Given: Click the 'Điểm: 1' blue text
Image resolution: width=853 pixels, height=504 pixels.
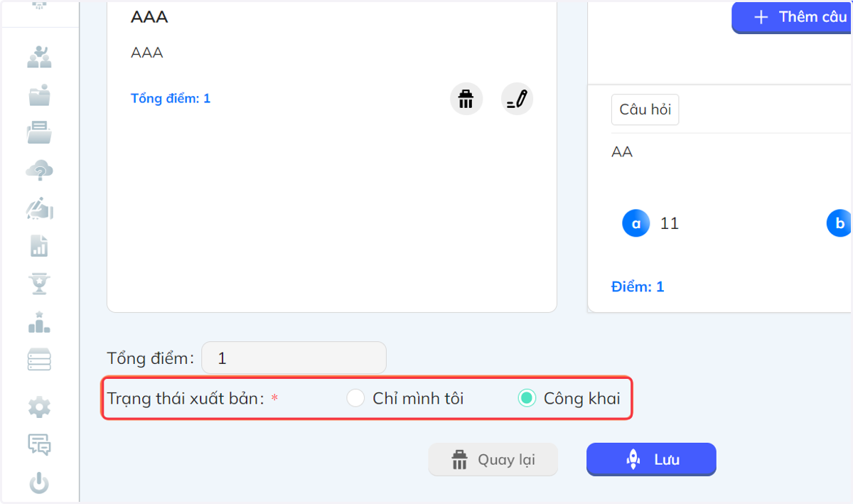Looking at the screenshot, I should 638,287.
